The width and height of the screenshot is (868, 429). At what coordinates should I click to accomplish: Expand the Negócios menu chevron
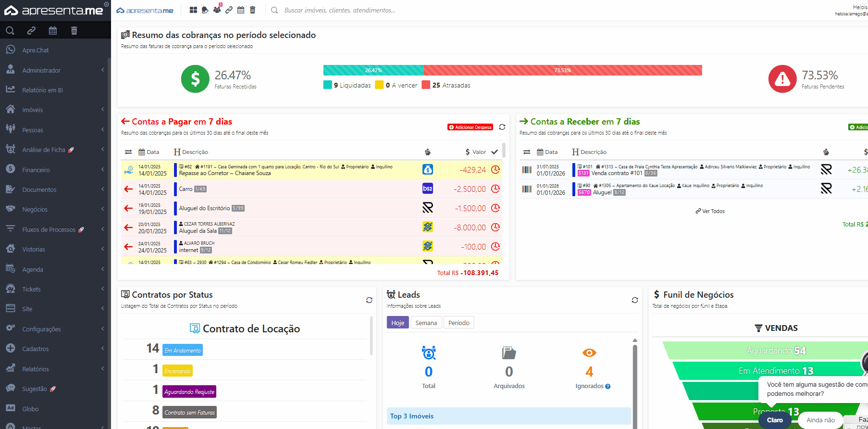click(103, 209)
